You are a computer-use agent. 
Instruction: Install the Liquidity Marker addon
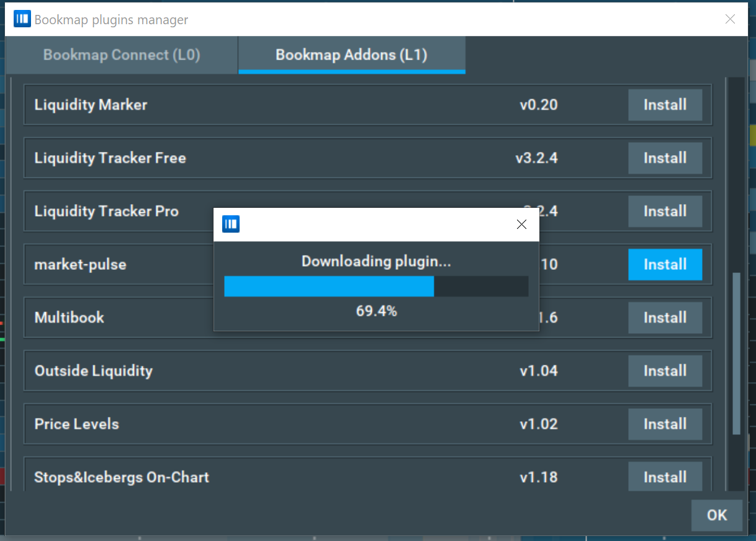[665, 105]
